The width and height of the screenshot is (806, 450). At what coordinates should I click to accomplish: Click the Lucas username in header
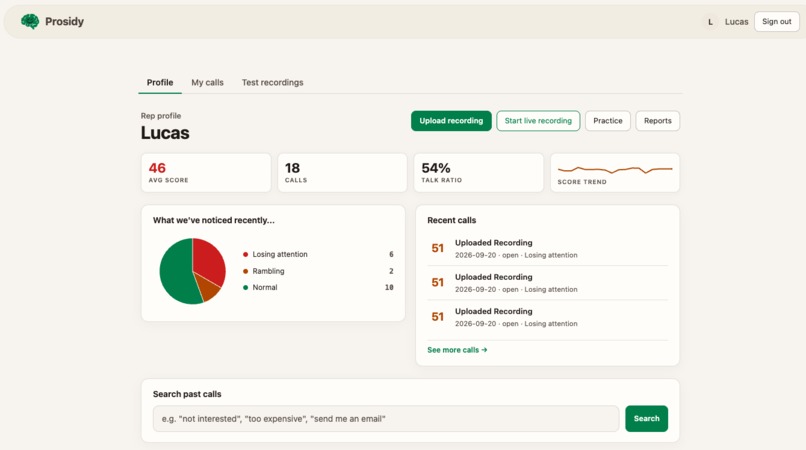737,22
